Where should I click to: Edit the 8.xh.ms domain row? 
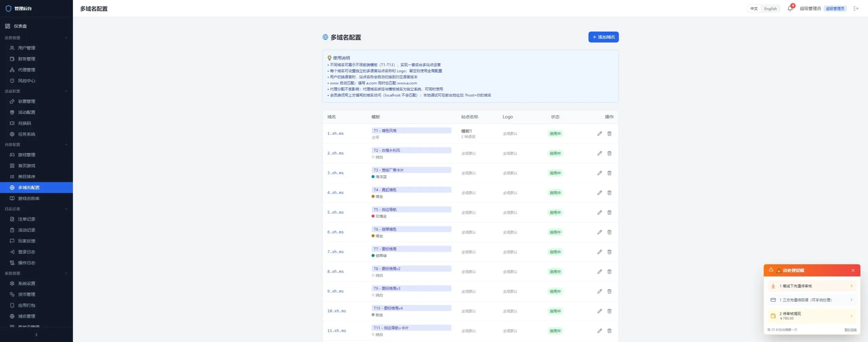pos(599,272)
